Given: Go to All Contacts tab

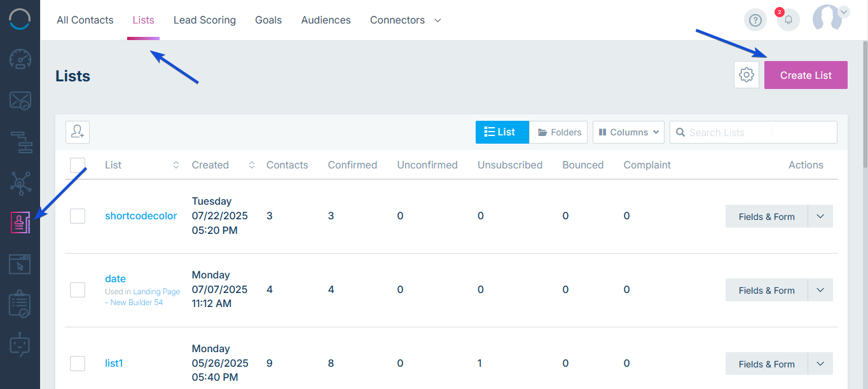Looking at the screenshot, I should (85, 20).
